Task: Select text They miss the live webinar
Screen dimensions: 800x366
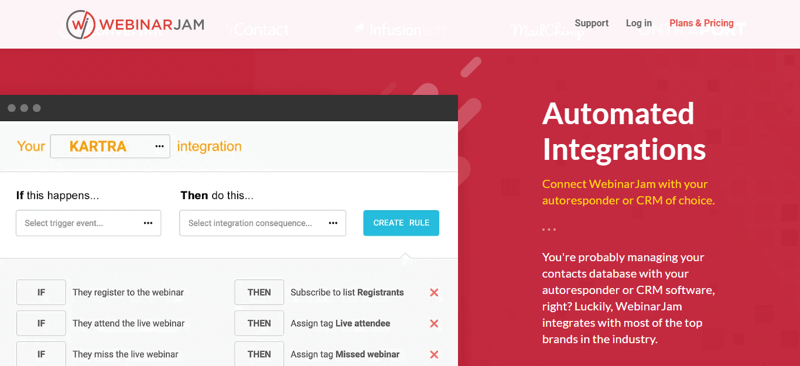Action: 126,354
